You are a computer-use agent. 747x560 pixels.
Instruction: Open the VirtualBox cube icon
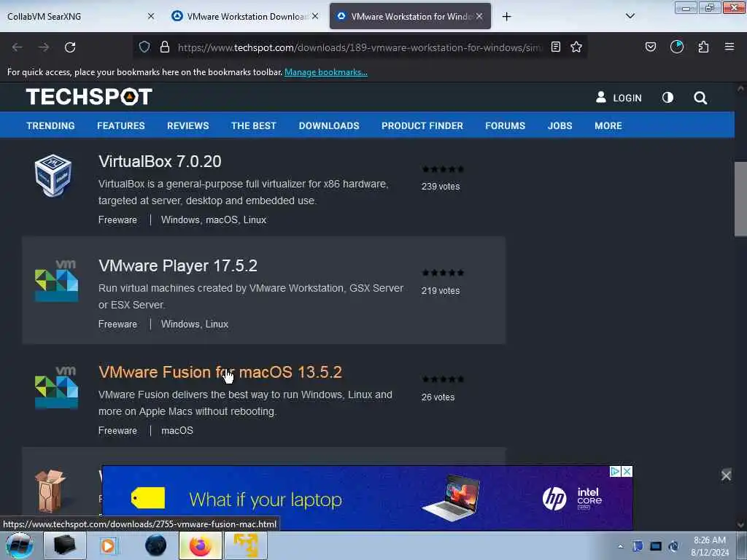click(53, 175)
